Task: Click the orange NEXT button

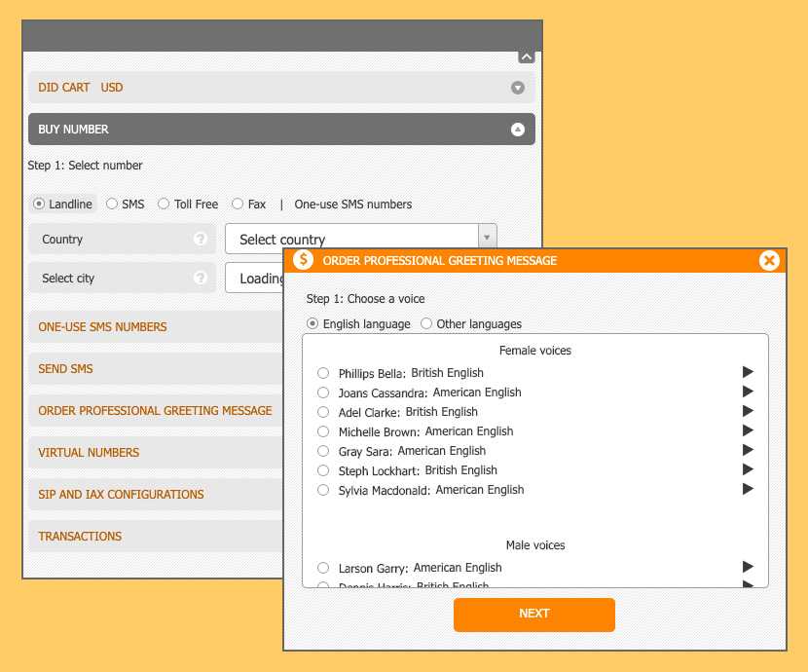Action: click(533, 614)
